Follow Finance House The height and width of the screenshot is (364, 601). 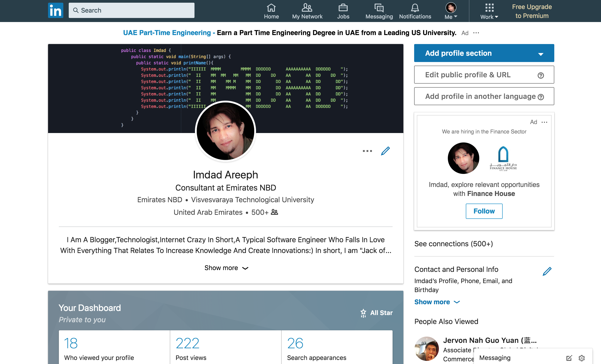coord(484,211)
